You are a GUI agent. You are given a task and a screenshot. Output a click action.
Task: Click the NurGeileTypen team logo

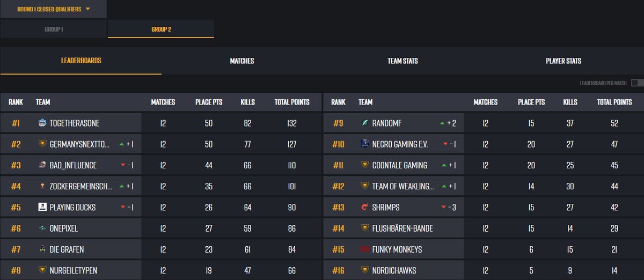42,270
